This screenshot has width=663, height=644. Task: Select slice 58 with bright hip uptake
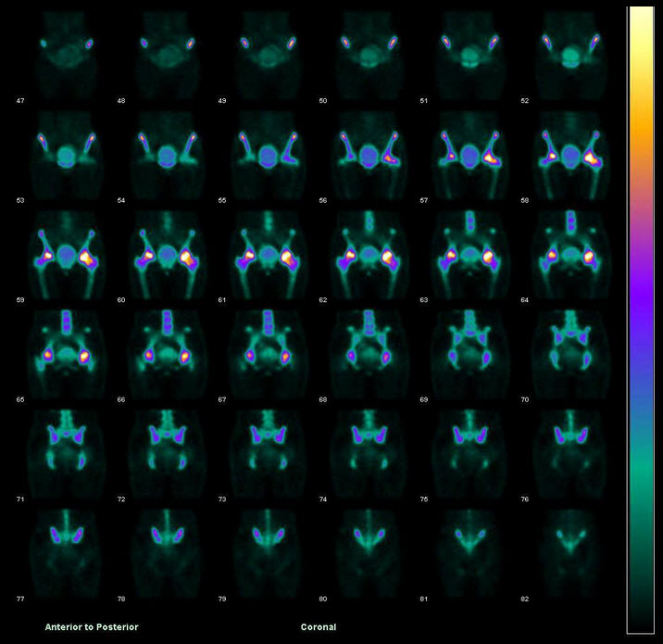click(571, 158)
